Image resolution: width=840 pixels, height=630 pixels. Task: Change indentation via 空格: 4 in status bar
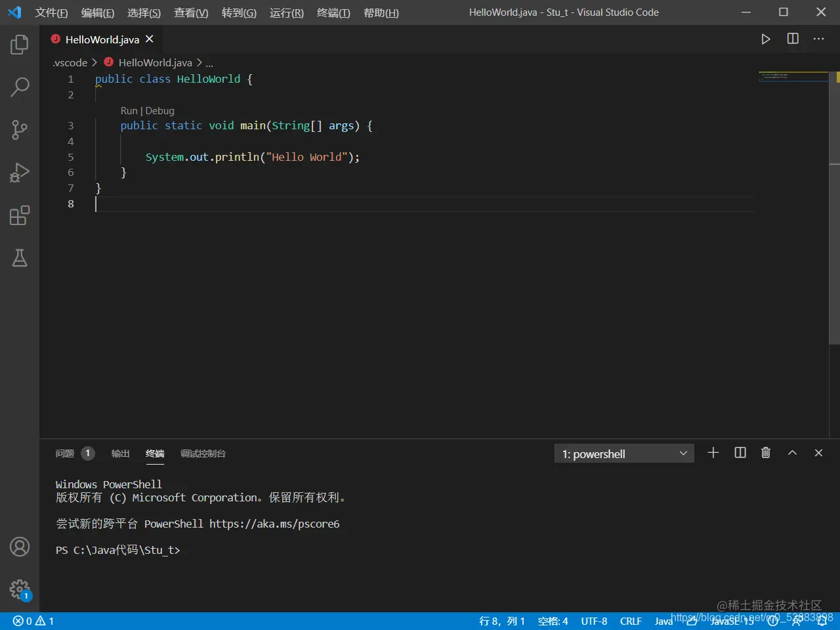point(553,621)
